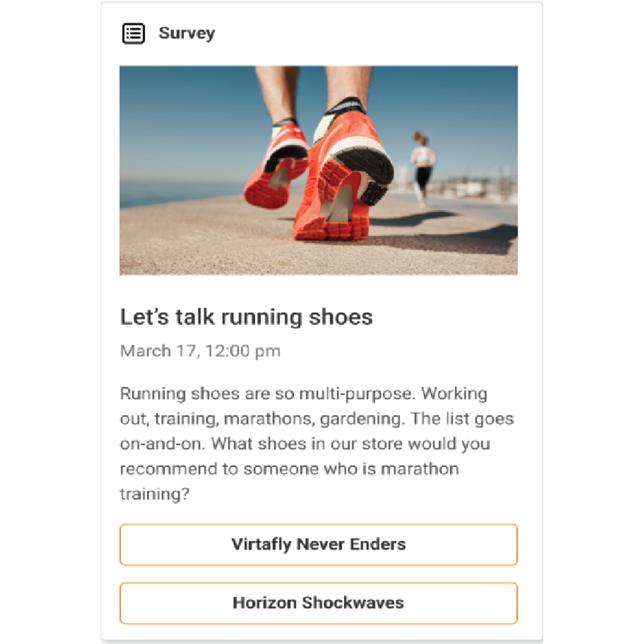Viewport: 644px width, 644px height.
Task: Tap the word Virtafly in first answer
Action: tap(261, 545)
